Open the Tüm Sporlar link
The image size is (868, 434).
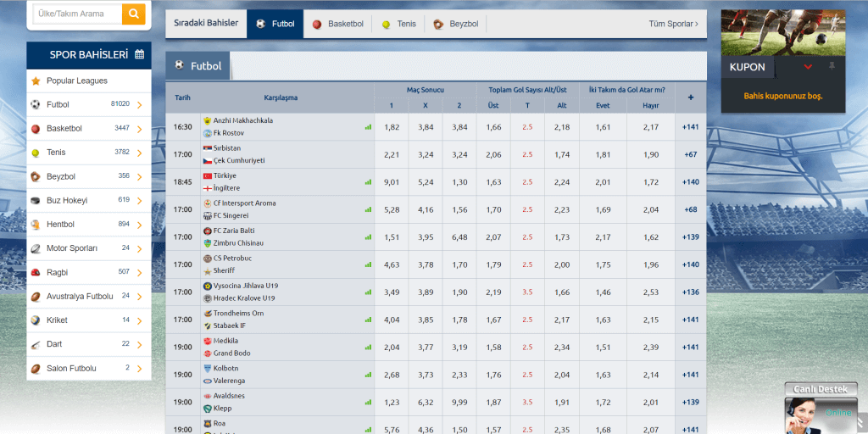[673, 24]
